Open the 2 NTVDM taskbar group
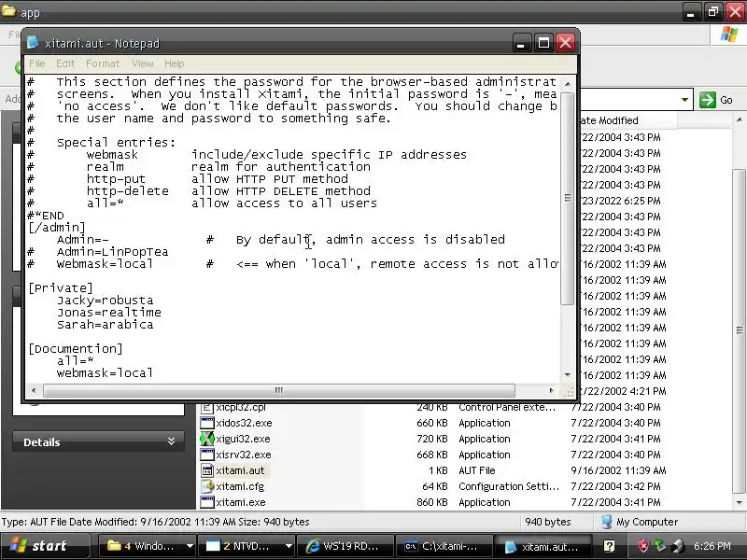747x560 pixels. click(x=246, y=546)
